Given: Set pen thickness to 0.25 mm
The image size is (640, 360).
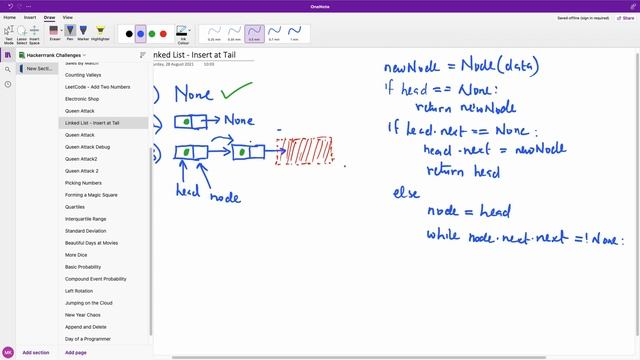Looking at the screenshot, I should pos(214,33).
